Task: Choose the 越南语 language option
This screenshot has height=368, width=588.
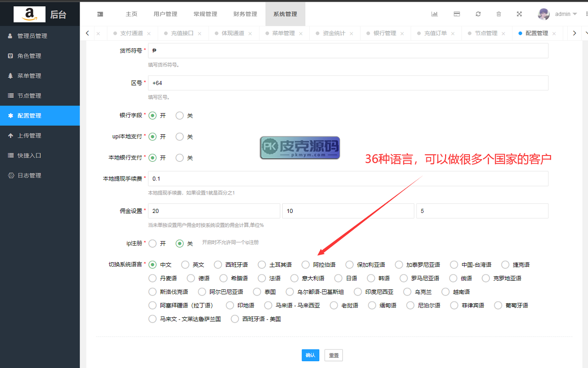Action: 446,292
